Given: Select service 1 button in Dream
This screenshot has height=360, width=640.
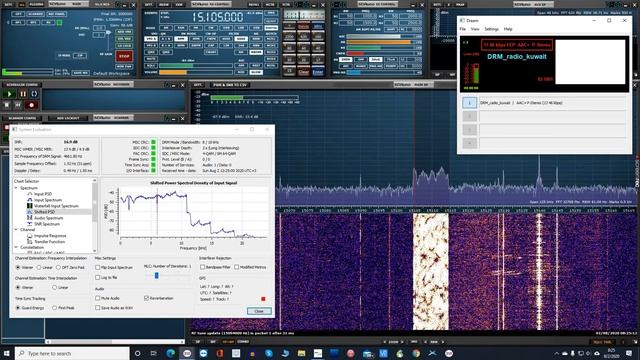Looking at the screenshot, I should click(x=469, y=103).
